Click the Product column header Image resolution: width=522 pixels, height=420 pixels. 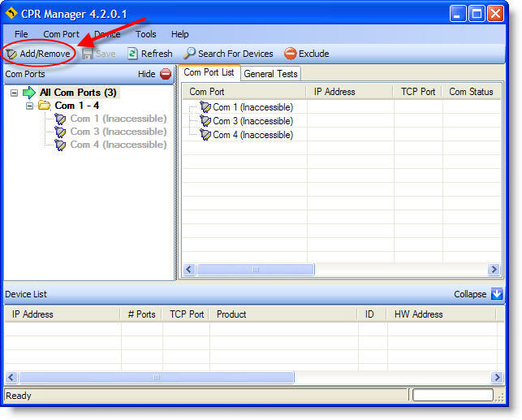pos(283,314)
